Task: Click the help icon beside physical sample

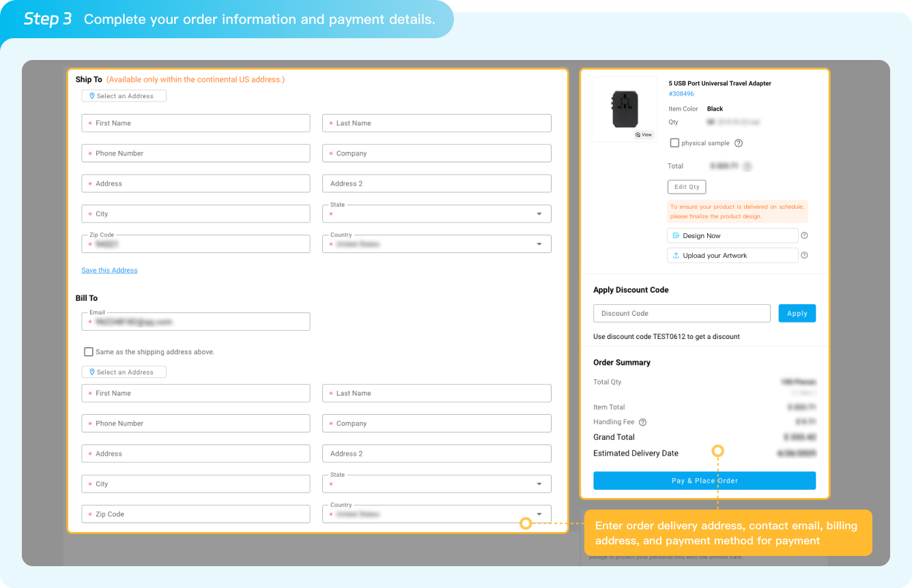Action: (739, 143)
